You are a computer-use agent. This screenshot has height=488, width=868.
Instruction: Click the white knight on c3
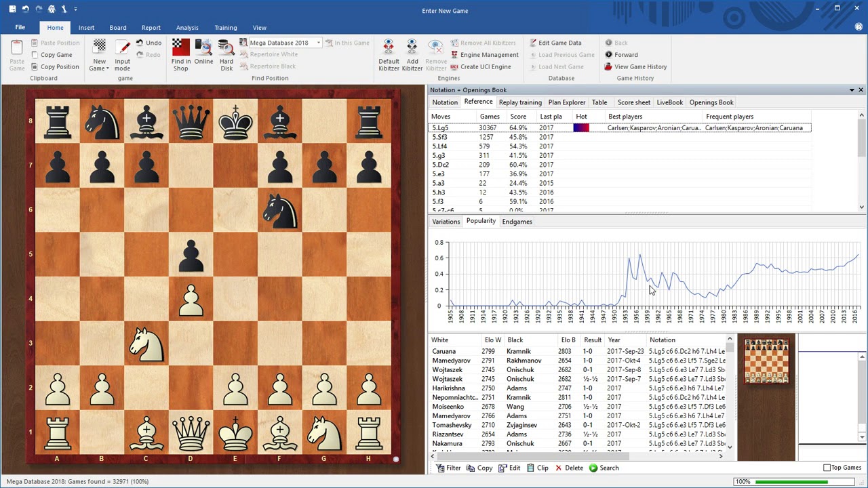(x=146, y=343)
